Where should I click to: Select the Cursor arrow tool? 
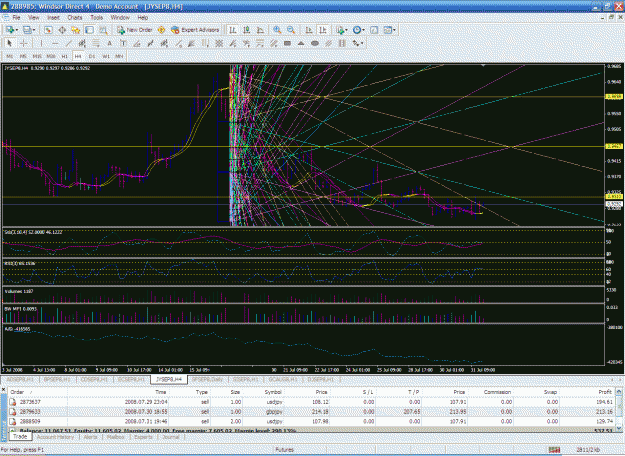(10, 43)
